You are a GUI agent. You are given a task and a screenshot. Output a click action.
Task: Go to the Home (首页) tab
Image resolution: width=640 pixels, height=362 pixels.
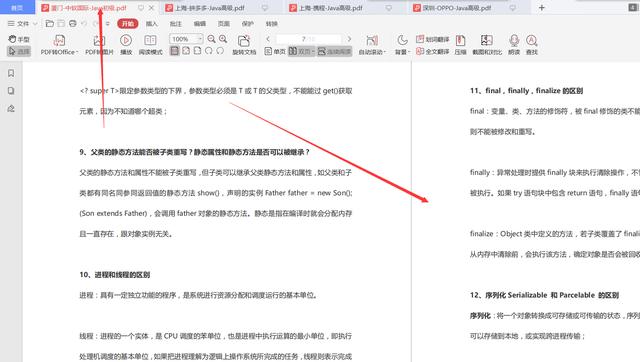pos(17,7)
